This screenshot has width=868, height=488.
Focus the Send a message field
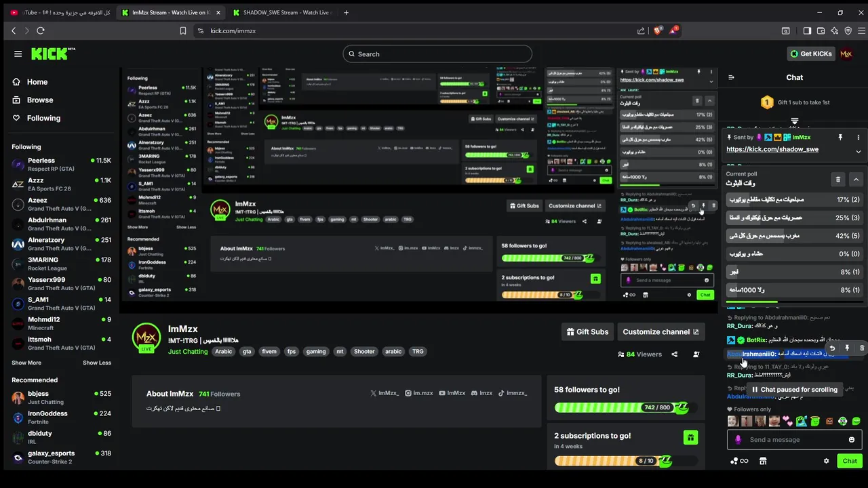point(795,440)
